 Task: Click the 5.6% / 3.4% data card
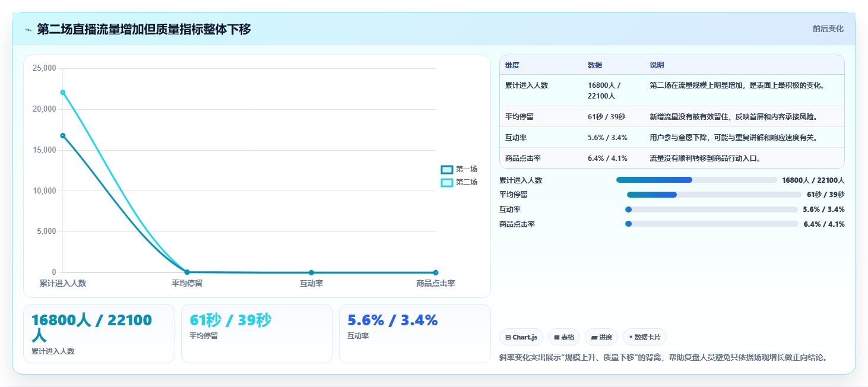tap(415, 334)
